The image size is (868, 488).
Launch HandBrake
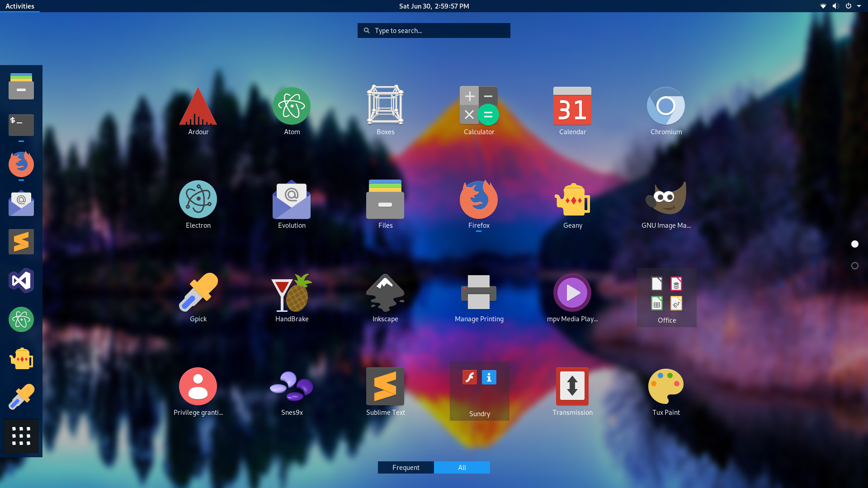point(292,298)
